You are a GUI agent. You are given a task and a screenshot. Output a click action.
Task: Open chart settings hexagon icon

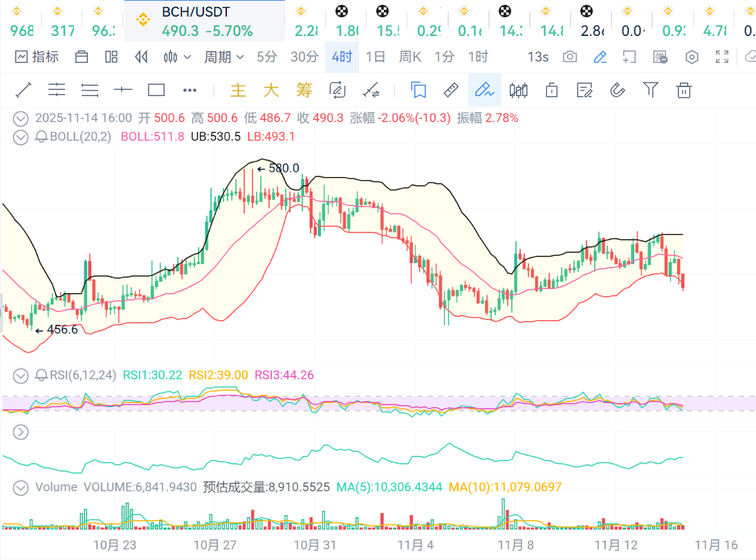tap(691, 57)
